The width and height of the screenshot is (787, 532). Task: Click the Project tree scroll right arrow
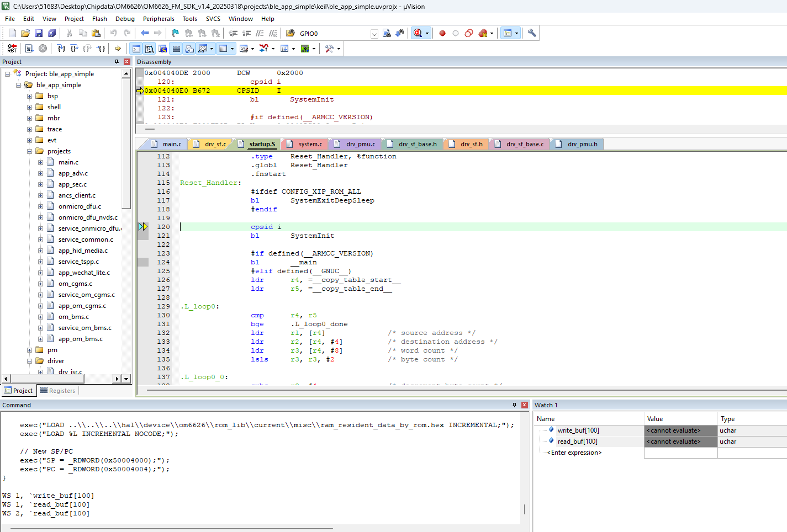pyautogui.click(x=117, y=379)
